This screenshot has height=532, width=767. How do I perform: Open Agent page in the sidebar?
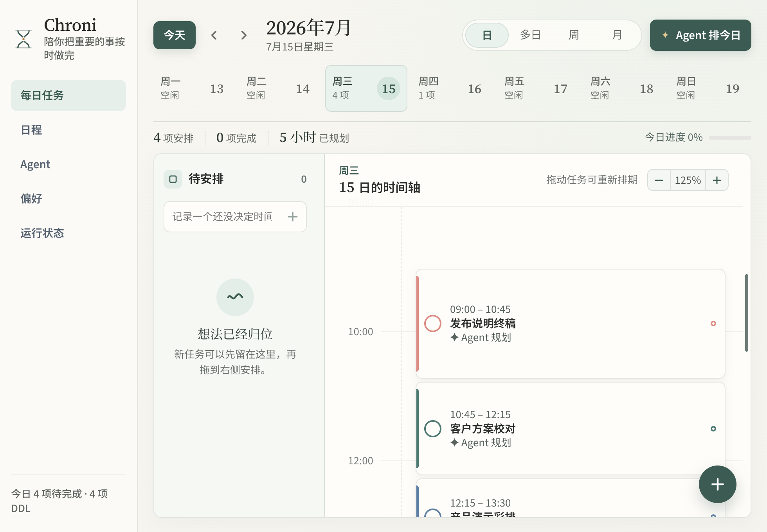68,164
